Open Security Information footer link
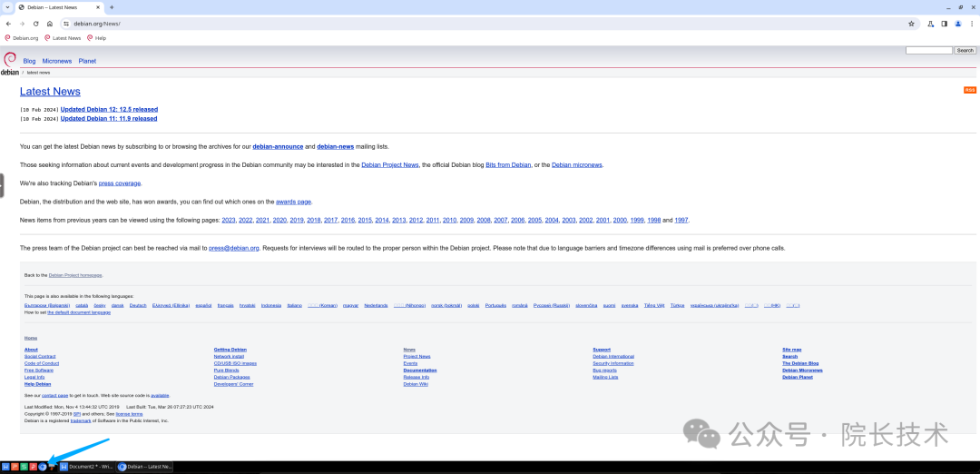This screenshot has width=980, height=474. pyautogui.click(x=613, y=363)
